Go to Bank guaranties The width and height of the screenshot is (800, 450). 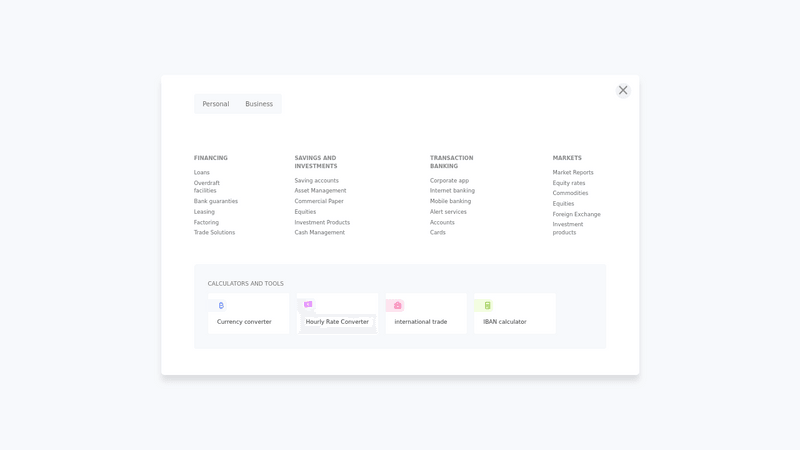pos(216,201)
